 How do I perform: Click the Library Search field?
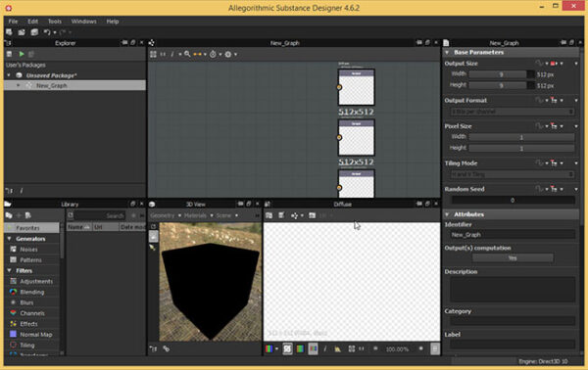coord(100,215)
